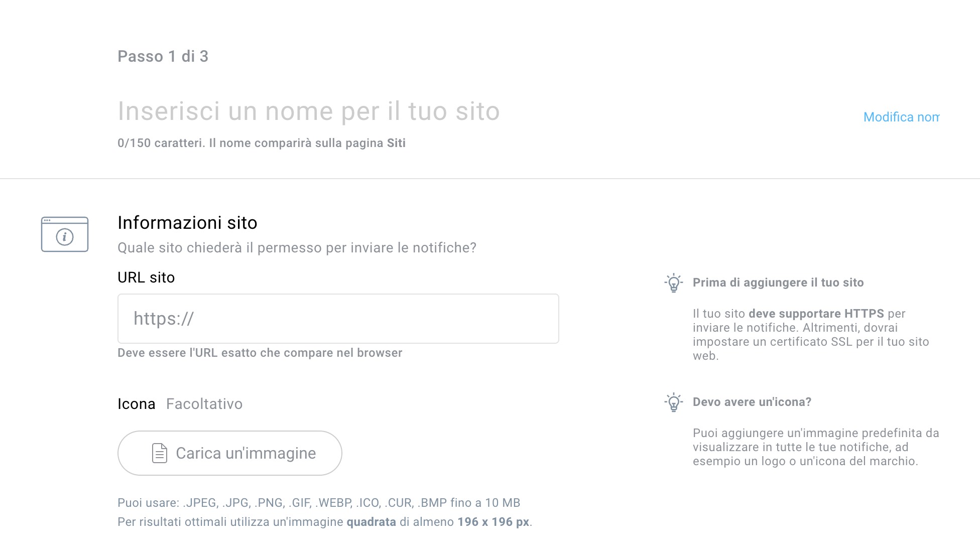Open the 'Modifica nome' link

coord(901,117)
